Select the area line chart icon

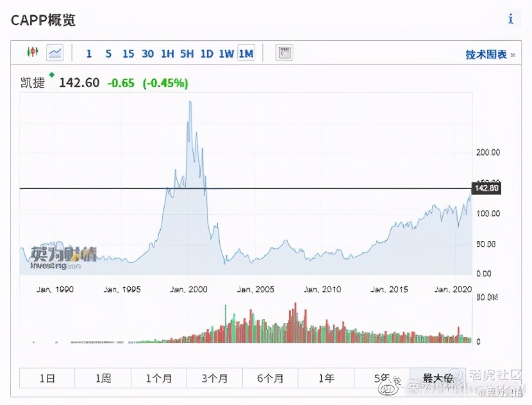click(x=55, y=53)
